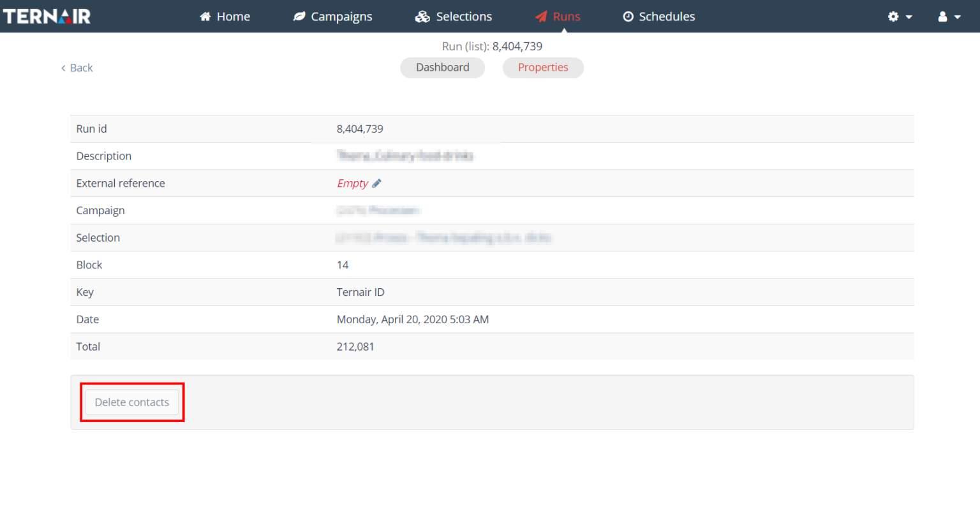Click the Ternair logo
Viewport: 980px width, 512px height.
pyautogui.click(x=47, y=16)
